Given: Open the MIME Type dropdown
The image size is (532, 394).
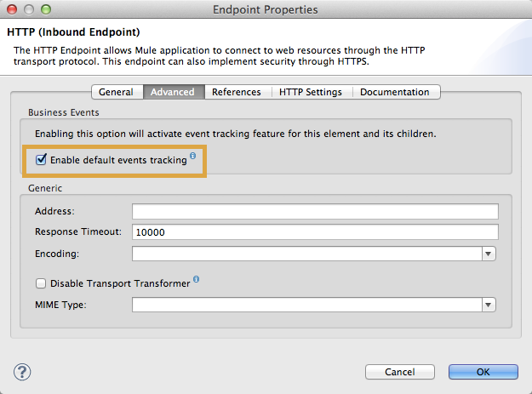Looking at the screenshot, I should 489,305.
